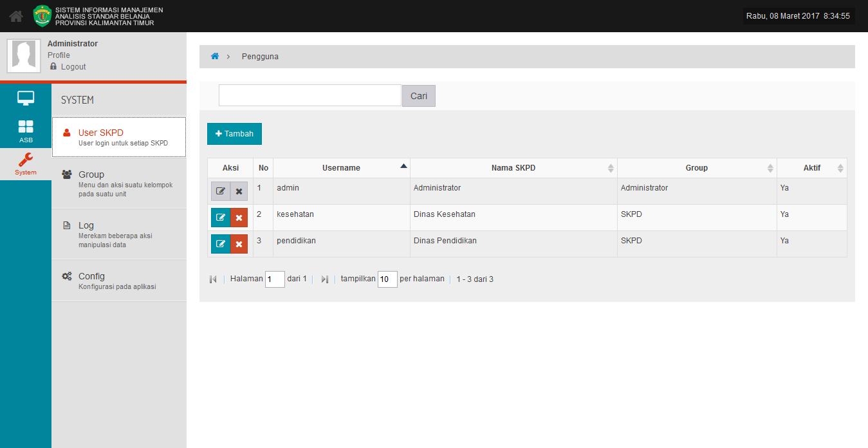Click the breadcrumb home icon
Image resolution: width=868 pixels, height=448 pixels.
(x=215, y=57)
